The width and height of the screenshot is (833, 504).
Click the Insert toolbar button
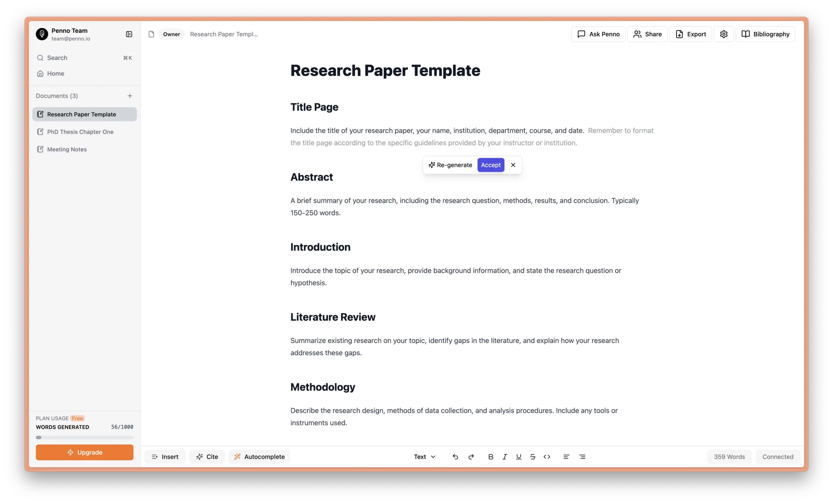165,457
